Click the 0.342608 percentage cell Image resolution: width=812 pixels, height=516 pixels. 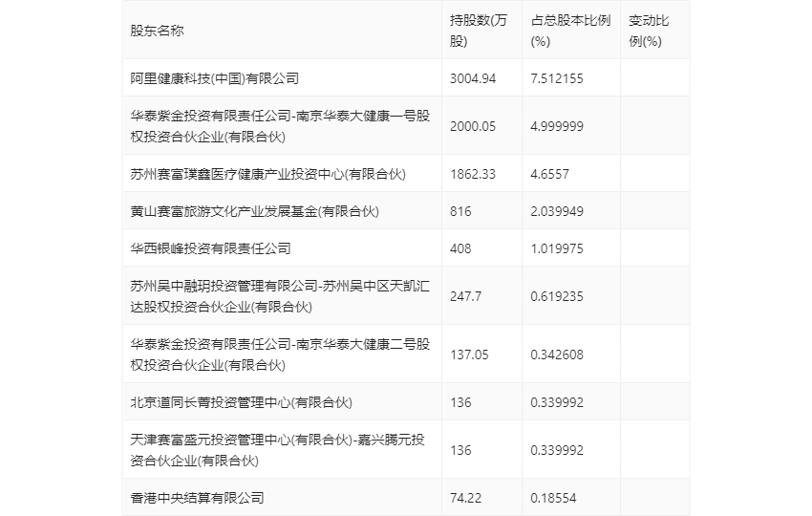(557, 355)
